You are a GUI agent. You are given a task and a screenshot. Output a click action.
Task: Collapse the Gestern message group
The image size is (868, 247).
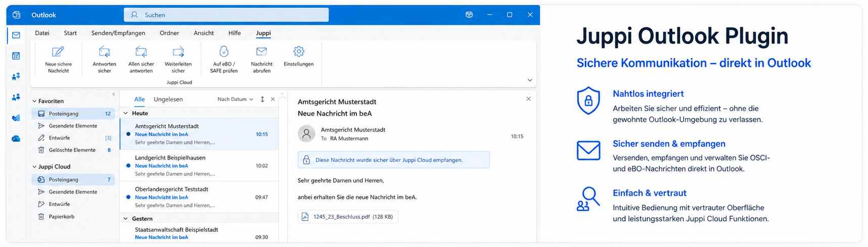coord(125,219)
